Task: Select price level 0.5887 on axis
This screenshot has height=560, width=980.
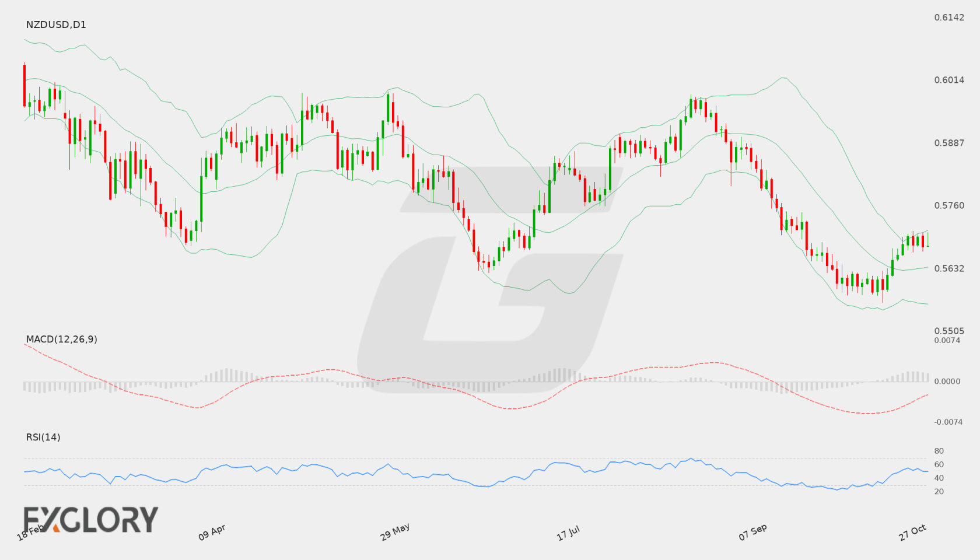Action: point(949,143)
